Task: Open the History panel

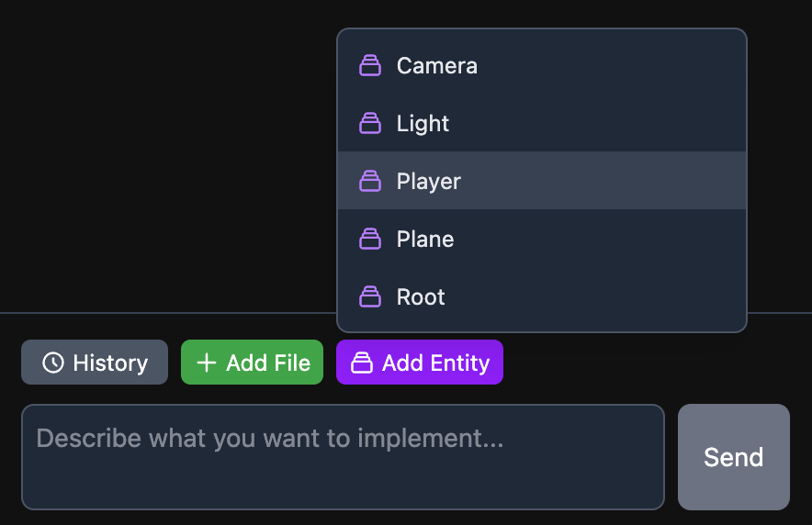Action: [x=95, y=363]
